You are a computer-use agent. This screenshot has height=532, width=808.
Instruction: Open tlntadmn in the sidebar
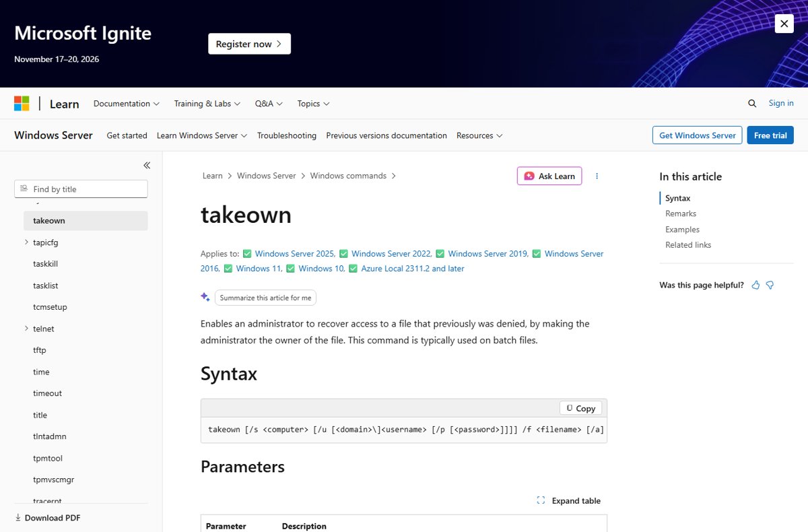pyautogui.click(x=50, y=436)
